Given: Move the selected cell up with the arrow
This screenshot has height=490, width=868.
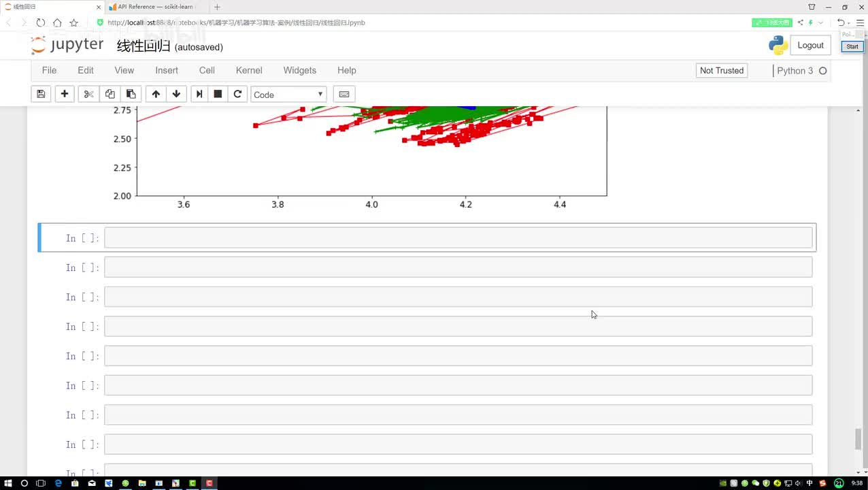Looking at the screenshot, I should [x=156, y=94].
